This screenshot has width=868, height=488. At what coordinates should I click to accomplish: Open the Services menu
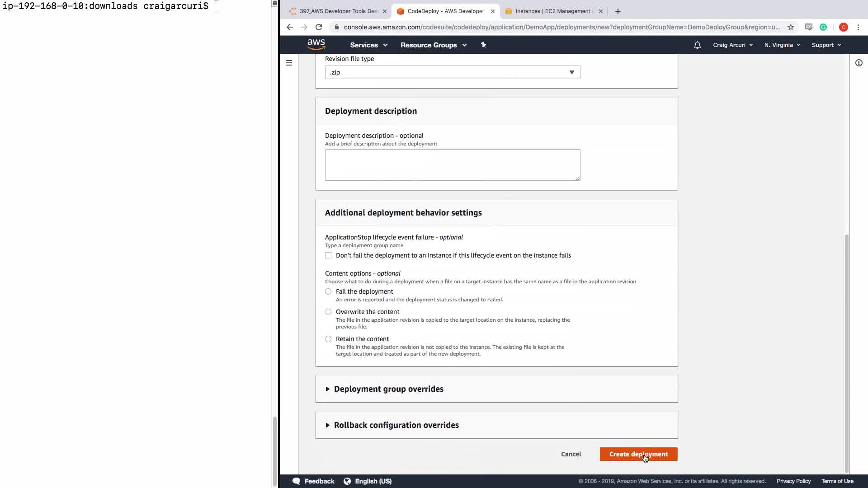click(368, 45)
